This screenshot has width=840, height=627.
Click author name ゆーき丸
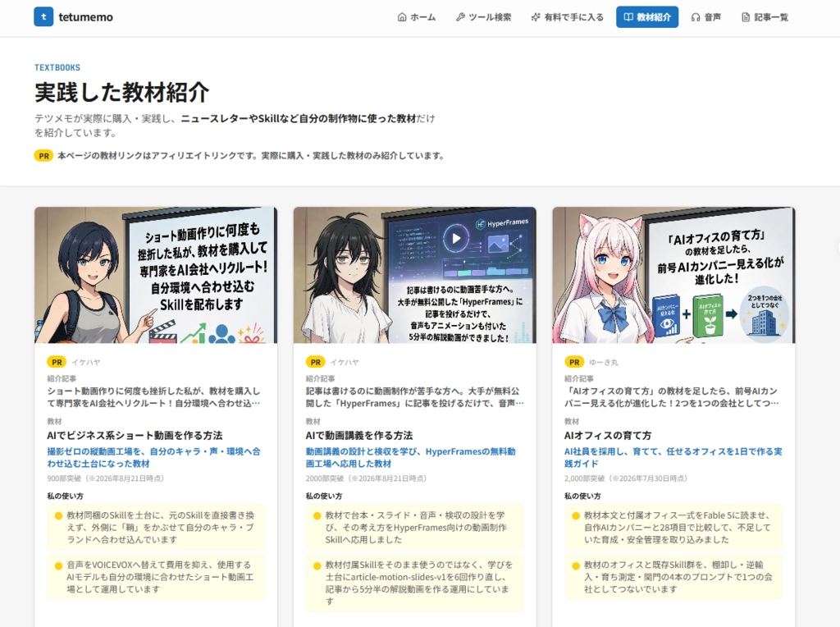pos(603,362)
